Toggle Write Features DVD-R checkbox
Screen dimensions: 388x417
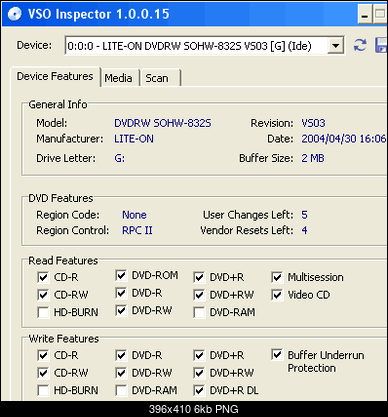pyautogui.click(x=121, y=355)
